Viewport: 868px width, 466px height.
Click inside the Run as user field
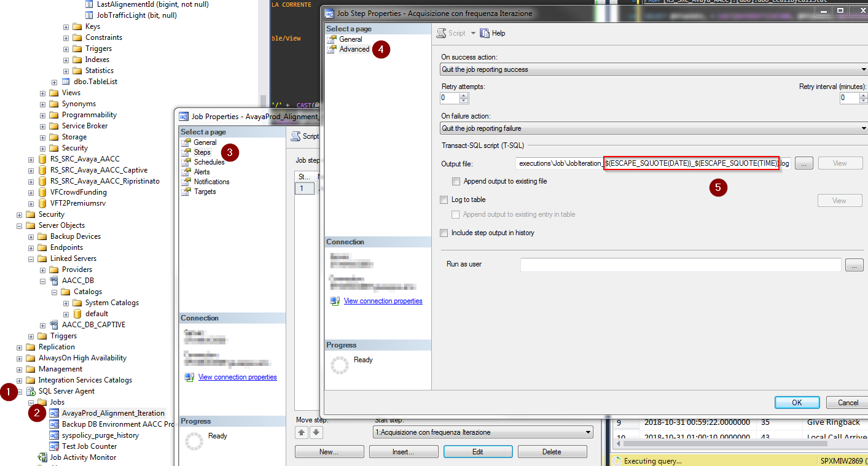click(676, 264)
